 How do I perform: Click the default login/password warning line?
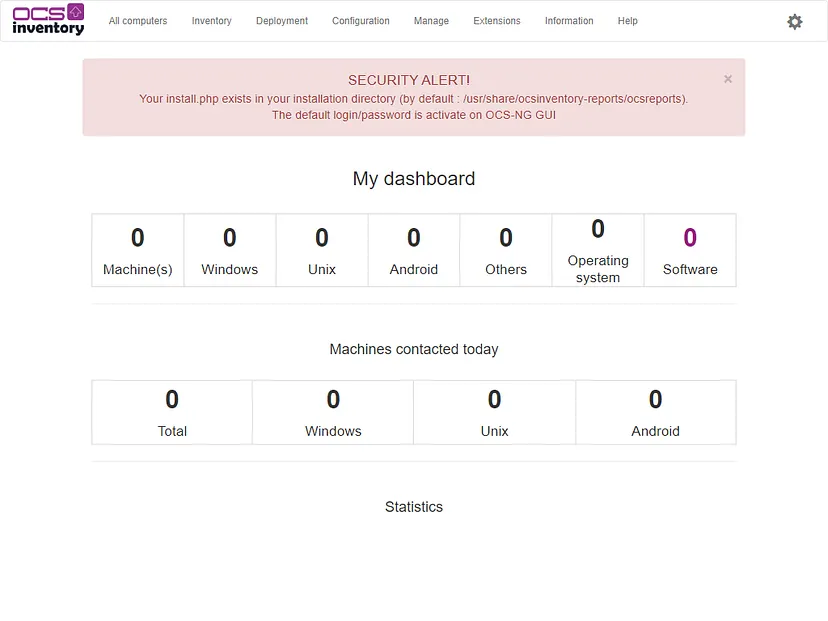pyautogui.click(x=414, y=115)
